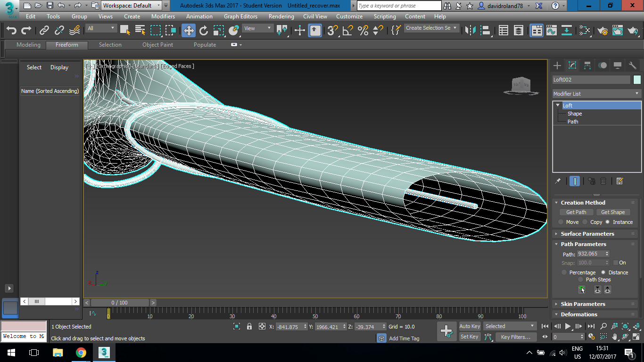Screen dimensions: 644x362
Task: Click the Loft002 object name field
Action: [591, 80]
